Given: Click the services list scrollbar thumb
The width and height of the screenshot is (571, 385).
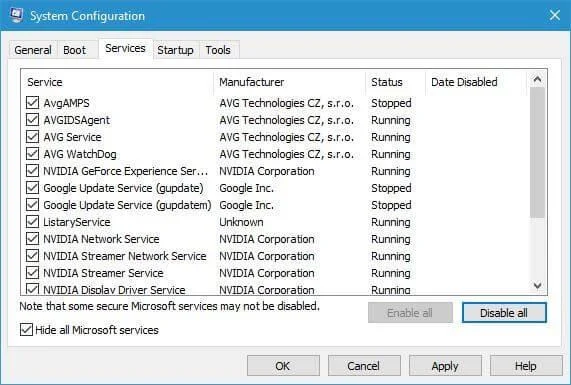Looking at the screenshot, I should coord(537,153).
